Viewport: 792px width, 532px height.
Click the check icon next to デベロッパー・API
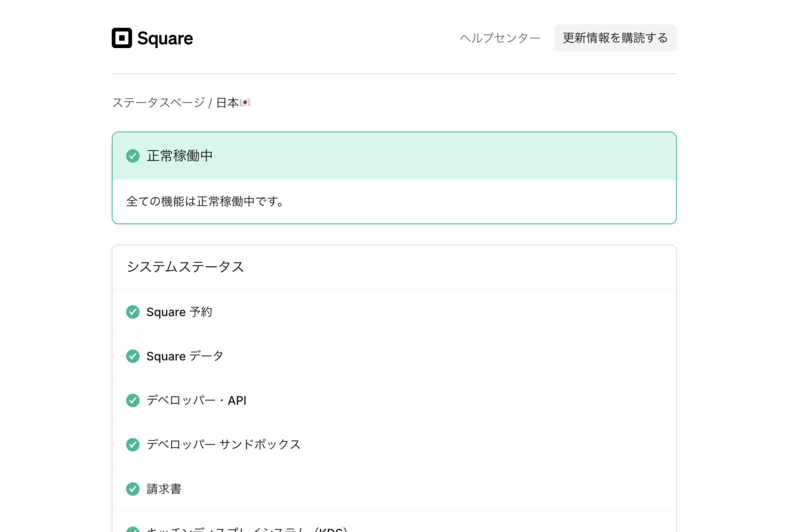(133, 400)
